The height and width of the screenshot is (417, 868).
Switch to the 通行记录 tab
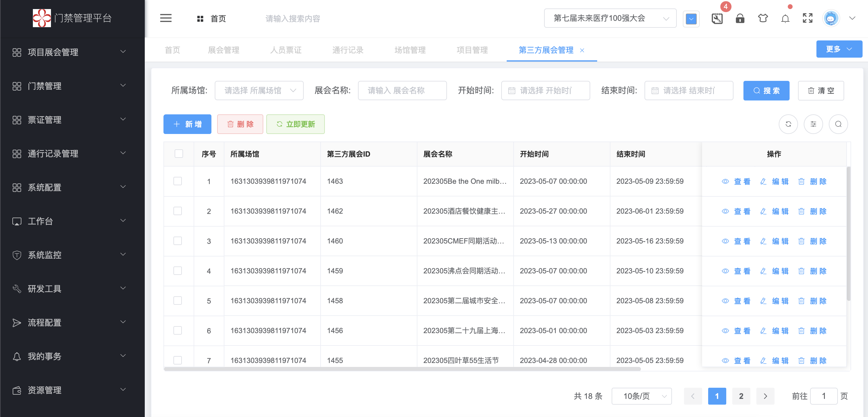point(348,50)
